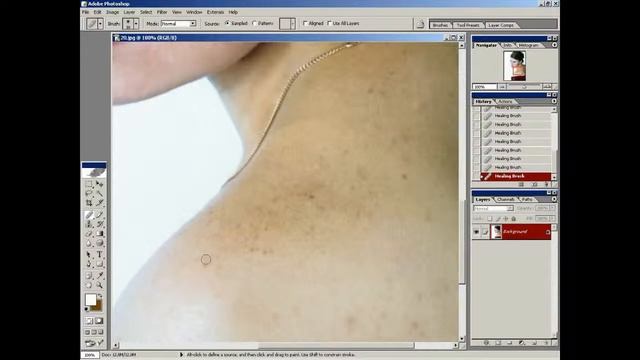Viewport: 640px width, 360px height.
Task: Choose Pattern source radio button
Action: coord(255,24)
